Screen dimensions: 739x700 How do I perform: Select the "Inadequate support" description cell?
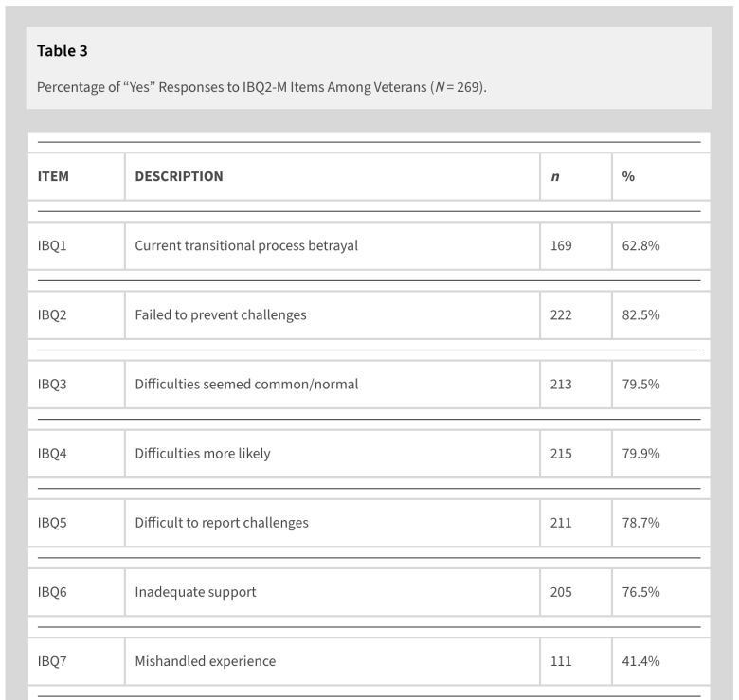tap(195, 592)
